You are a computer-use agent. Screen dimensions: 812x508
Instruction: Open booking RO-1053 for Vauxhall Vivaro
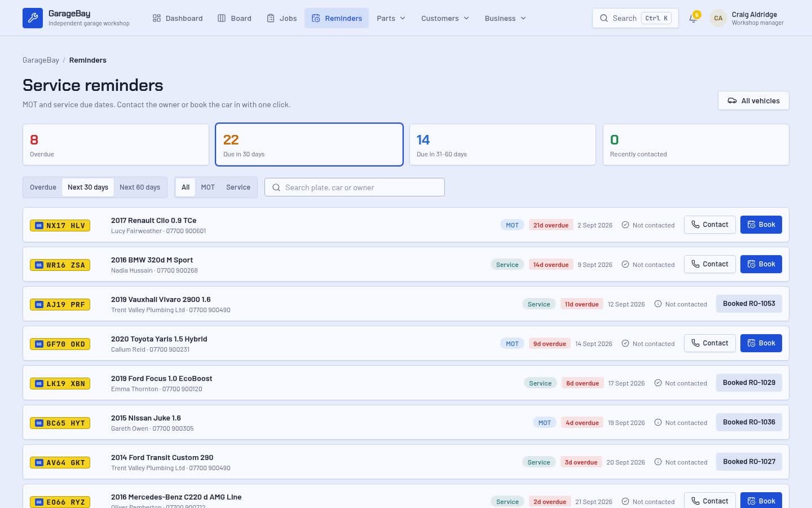coord(749,304)
